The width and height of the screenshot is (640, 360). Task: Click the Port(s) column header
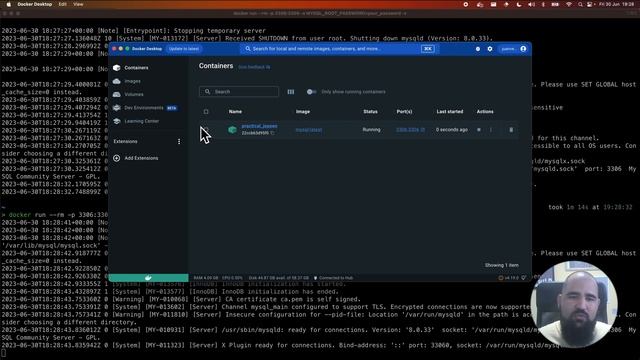tap(404, 111)
